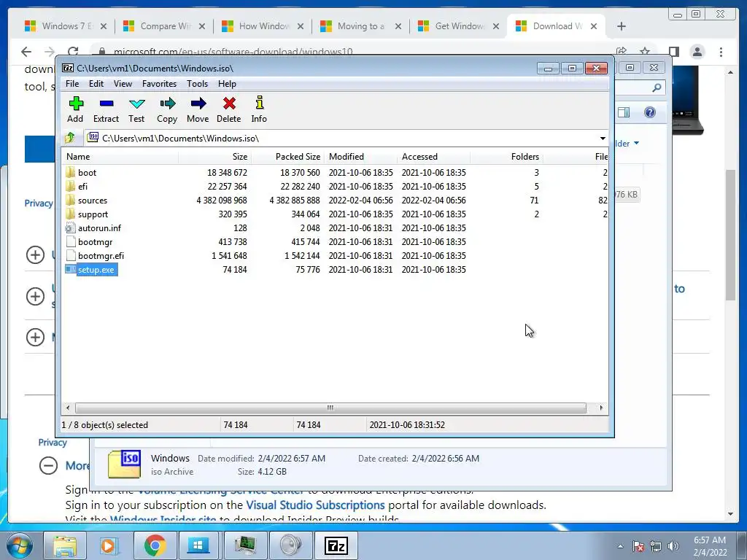Select the sources folder row
Image resolution: width=747 pixels, height=560 pixels.
[x=335, y=201]
